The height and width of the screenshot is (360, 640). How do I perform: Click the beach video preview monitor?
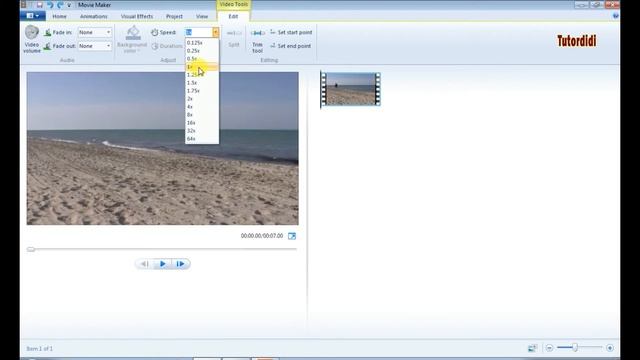[162, 149]
